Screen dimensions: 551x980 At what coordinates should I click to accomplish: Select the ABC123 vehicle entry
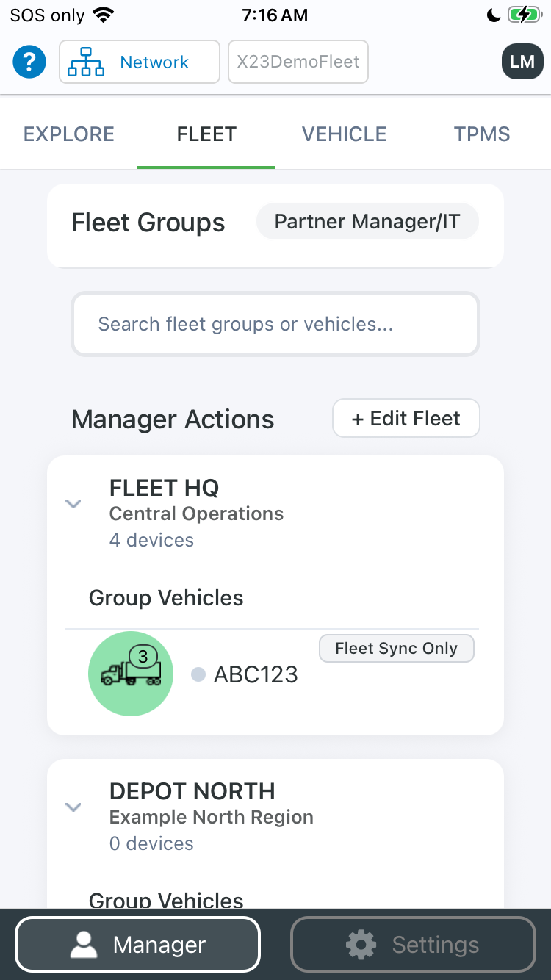(x=256, y=674)
